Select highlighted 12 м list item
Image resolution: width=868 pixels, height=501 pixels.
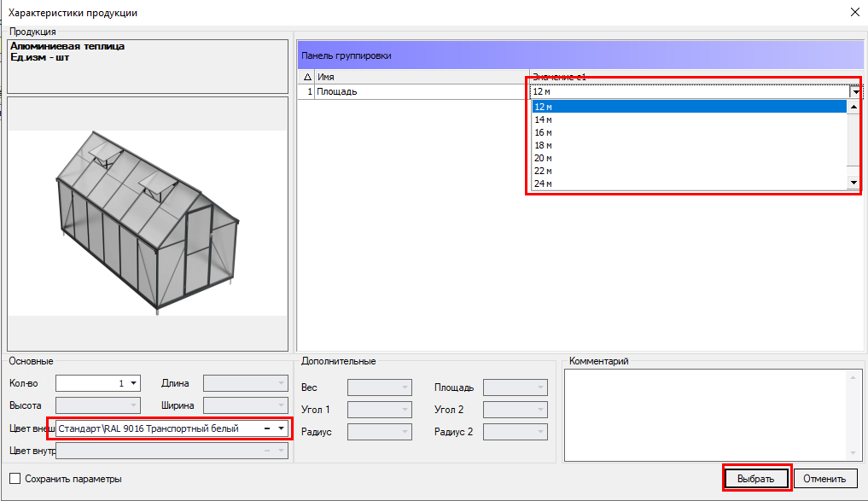pos(690,107)
